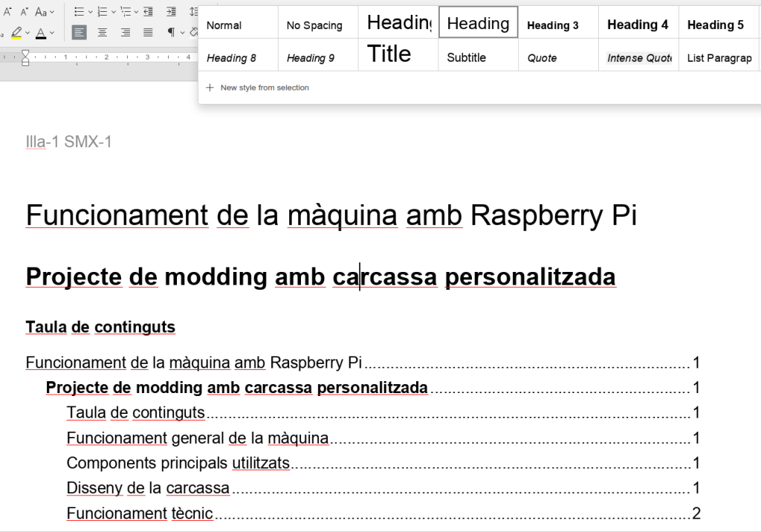Apply the Intense Quote style
This screenshot has width=761, height=532.
pyautogui.click(x=638, y=55)
